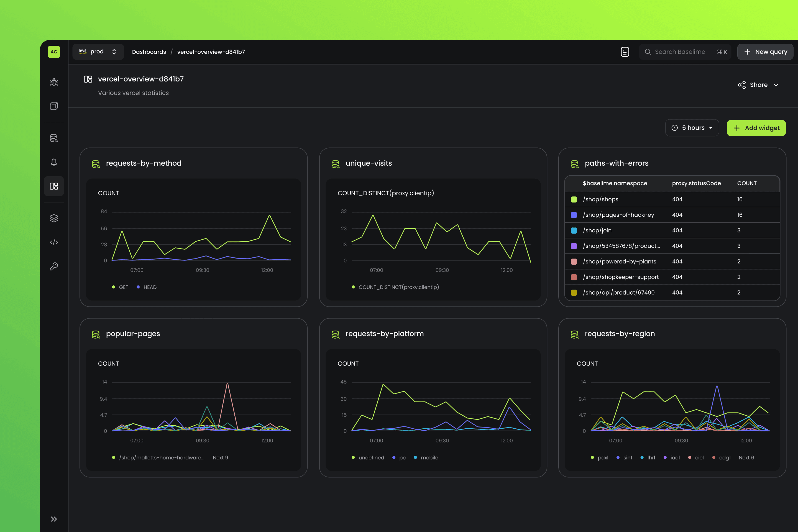This screenshot has width=798, height=532.
Task: Open the changelog document icon in top bar
Action: coord(625,52)
